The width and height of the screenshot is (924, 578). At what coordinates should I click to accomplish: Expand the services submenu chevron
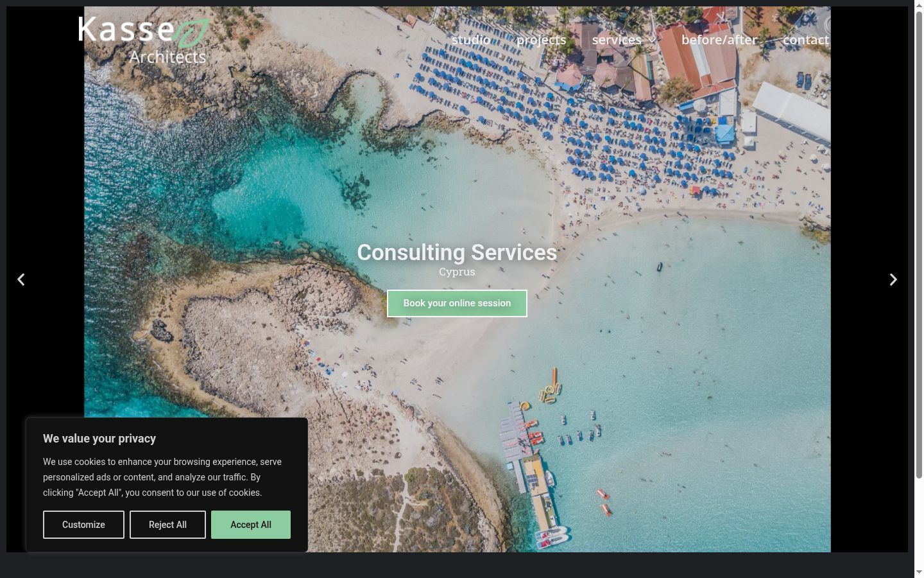pyautogui.click(x=653, y=40)
